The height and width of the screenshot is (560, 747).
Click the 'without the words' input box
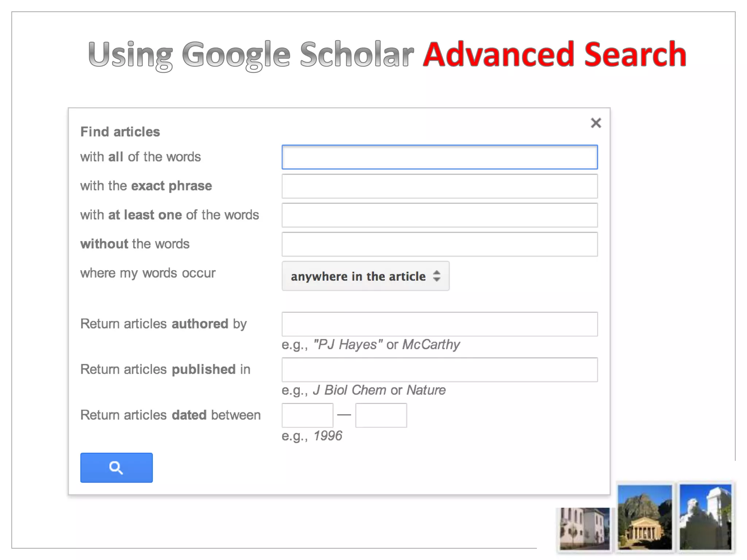(x=439, y=244)
